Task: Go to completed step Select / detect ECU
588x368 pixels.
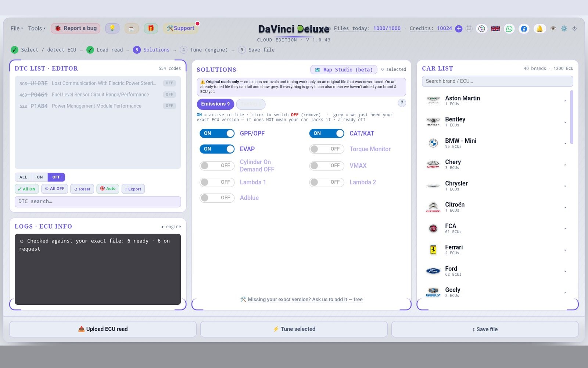Action: click(44, 50)
